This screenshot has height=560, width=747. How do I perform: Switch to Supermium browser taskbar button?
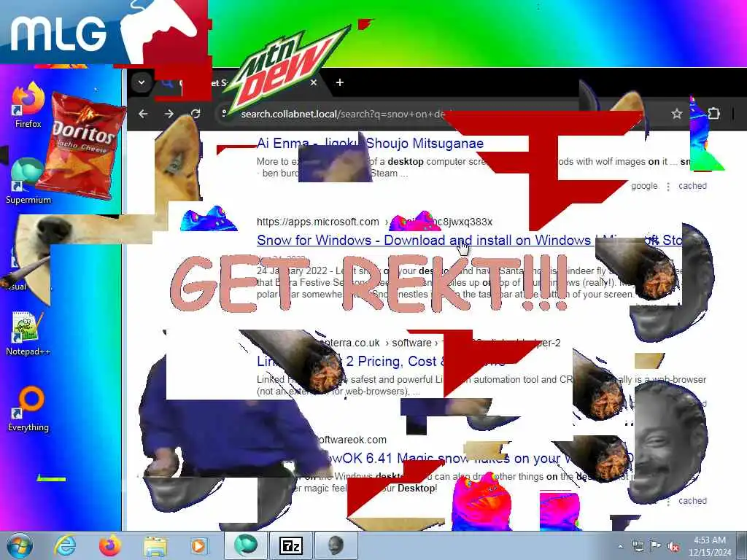pos(246,545)
